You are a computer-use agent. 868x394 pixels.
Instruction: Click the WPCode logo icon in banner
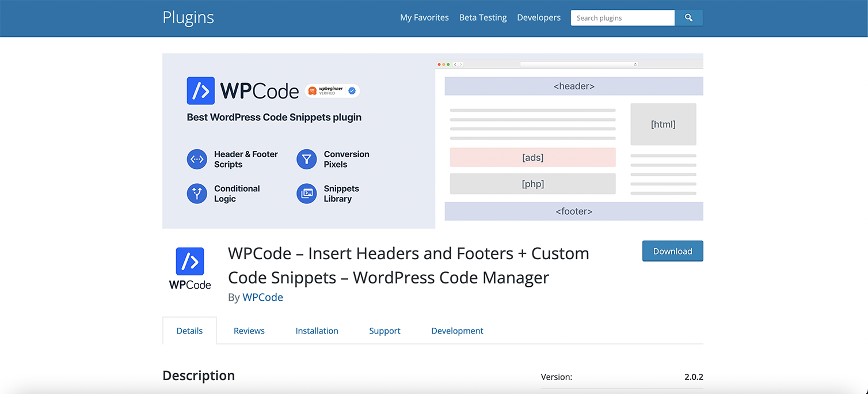pyautogui.click(x=201, y=91)
